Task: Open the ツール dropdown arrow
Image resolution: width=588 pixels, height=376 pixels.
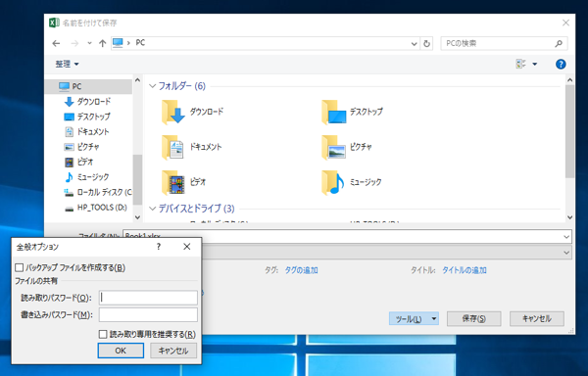Action: [434, 319]
